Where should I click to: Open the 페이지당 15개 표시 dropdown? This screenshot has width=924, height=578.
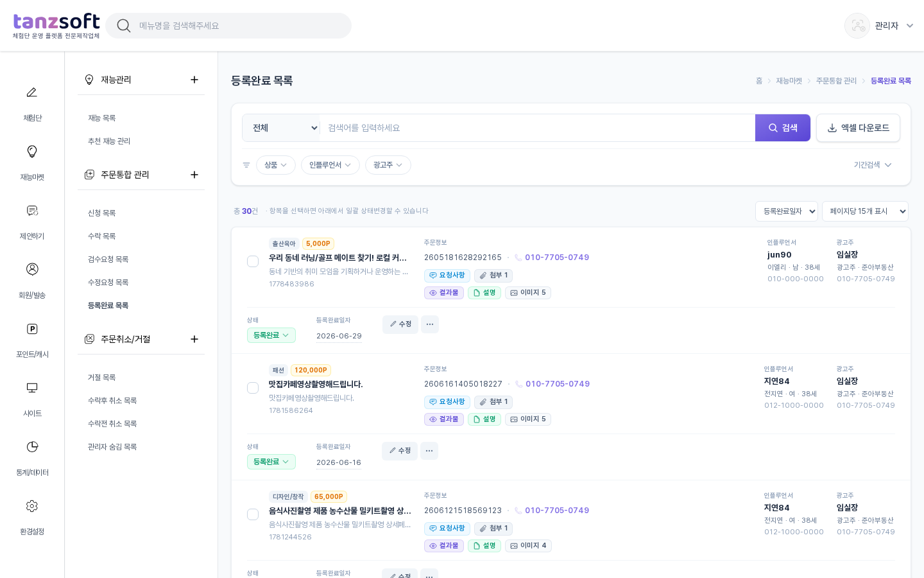[x=865, y=211]
